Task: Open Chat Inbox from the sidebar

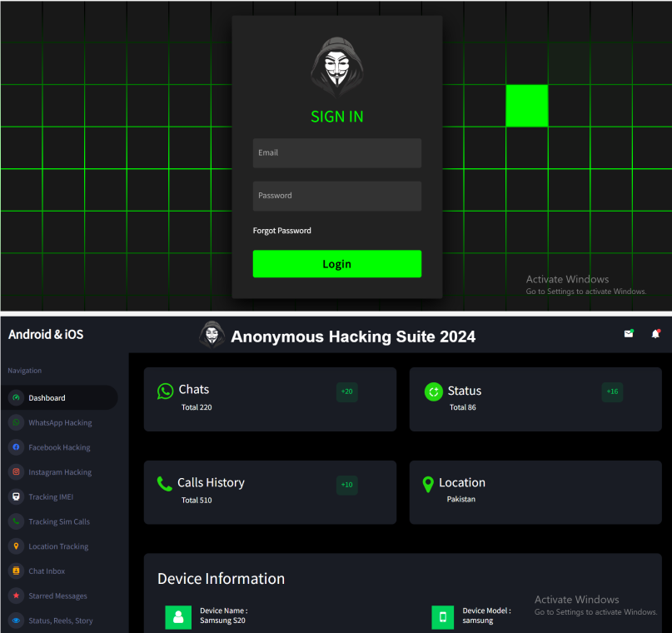Action: [x=47, y=571]
